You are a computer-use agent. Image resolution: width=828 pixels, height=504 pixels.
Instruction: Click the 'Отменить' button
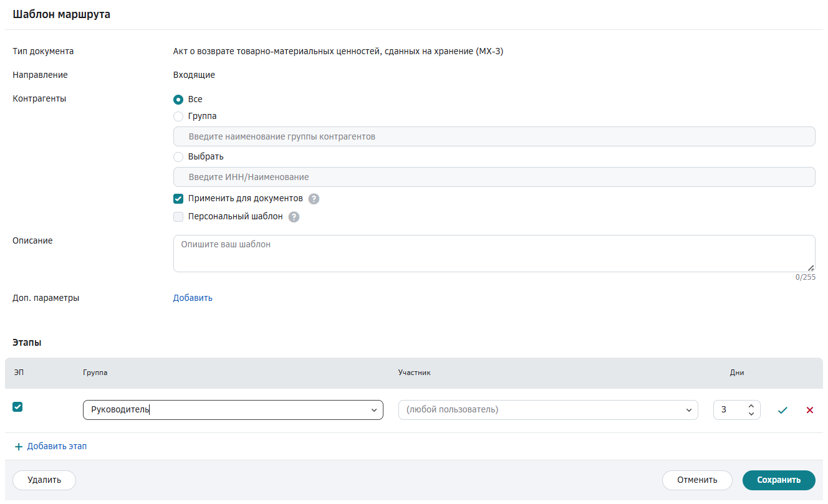tap(697, 480)
